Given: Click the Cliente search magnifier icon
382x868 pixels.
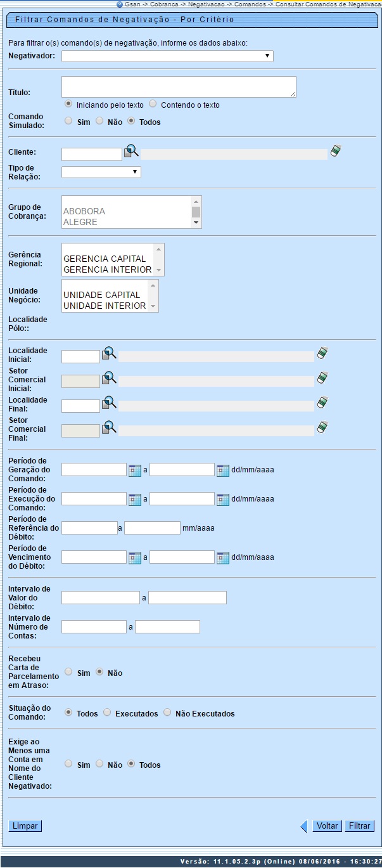Looking at the screenshot, I should click(131, 152).
